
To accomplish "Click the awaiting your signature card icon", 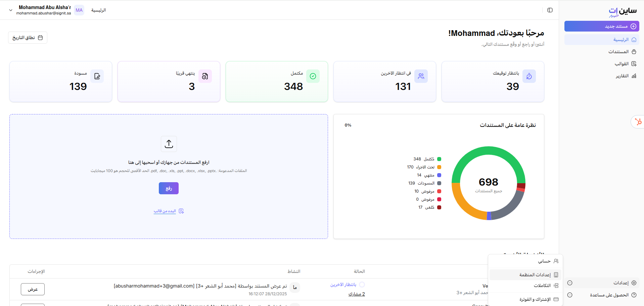I will pos(529,76).
